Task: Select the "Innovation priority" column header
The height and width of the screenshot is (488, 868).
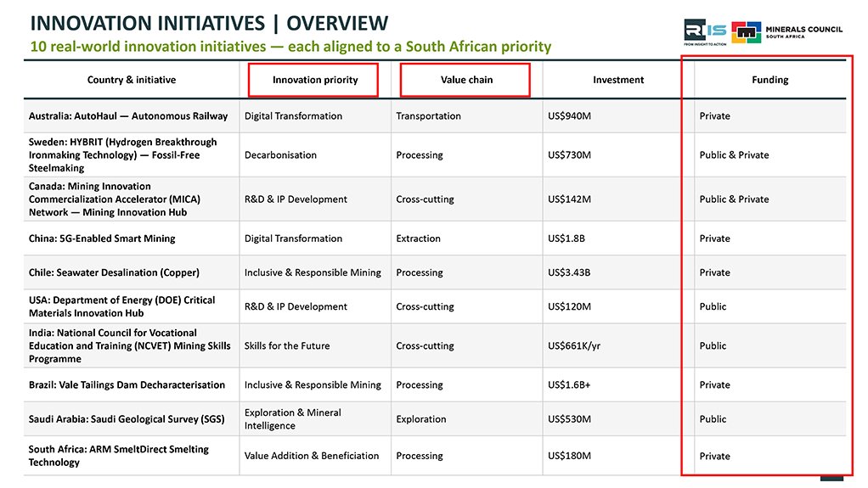Action: pos(315,80)
